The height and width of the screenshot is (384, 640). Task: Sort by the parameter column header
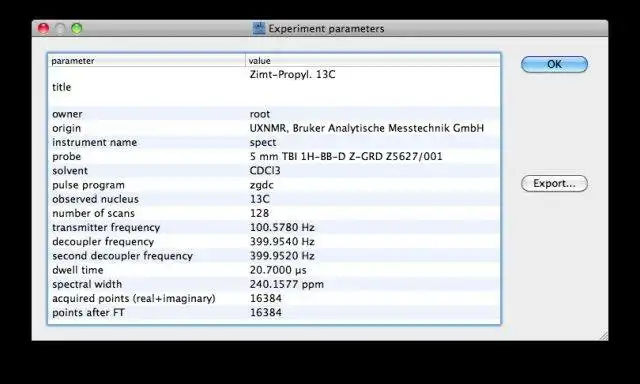[x=147, y=60]
